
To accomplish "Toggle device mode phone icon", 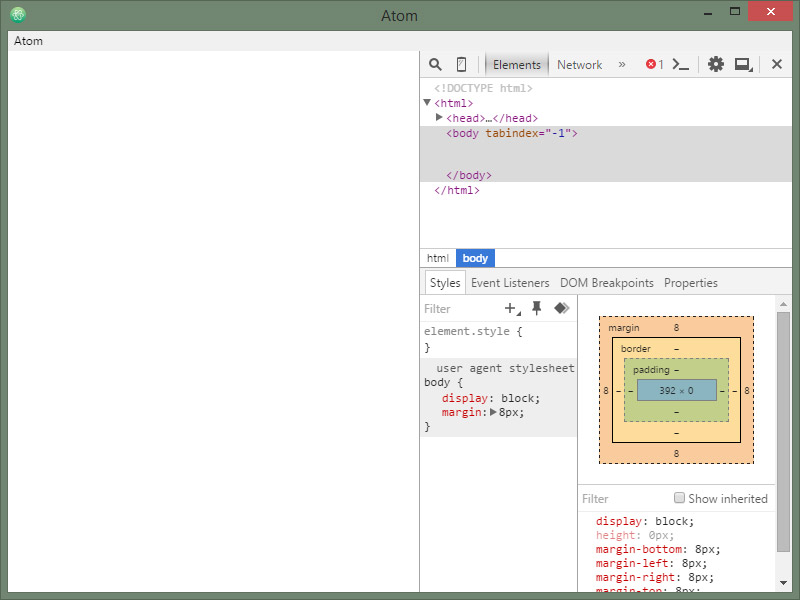I will click(461, 64).
